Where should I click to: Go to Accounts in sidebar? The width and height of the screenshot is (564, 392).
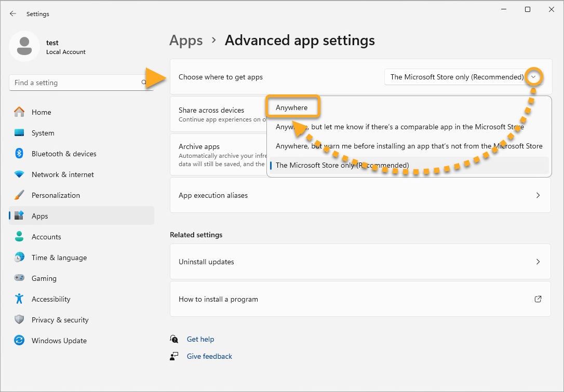pos(46,237)
